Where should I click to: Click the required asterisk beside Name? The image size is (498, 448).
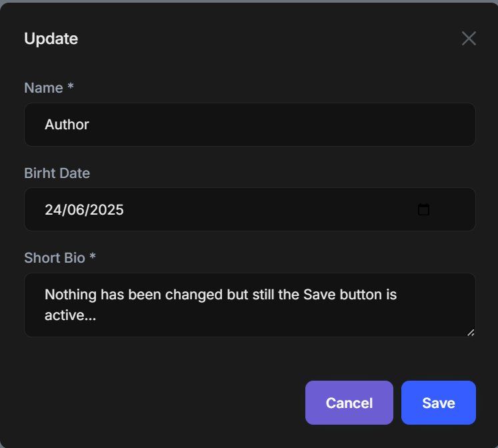tap(71, 87)
